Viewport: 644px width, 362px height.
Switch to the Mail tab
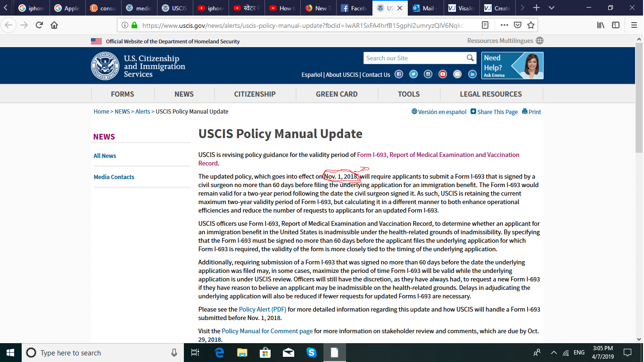426,8
